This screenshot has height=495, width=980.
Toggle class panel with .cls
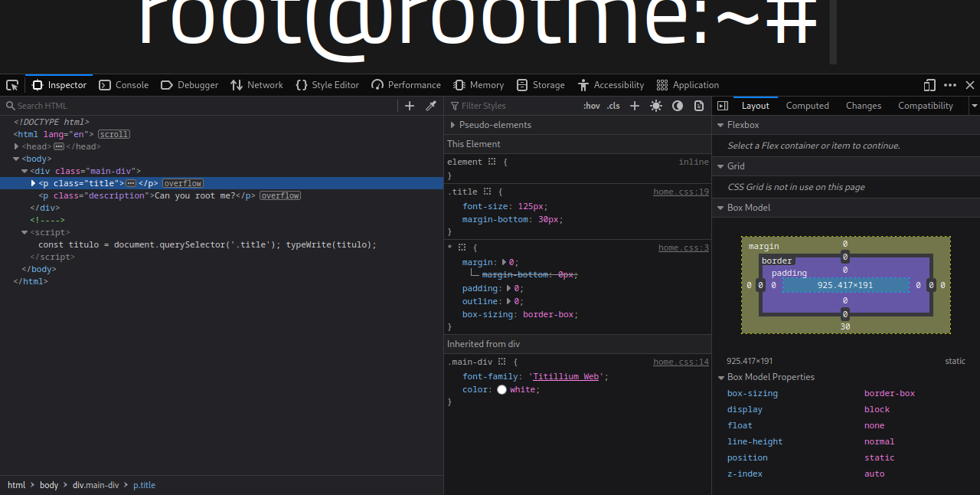click(612, 106)
